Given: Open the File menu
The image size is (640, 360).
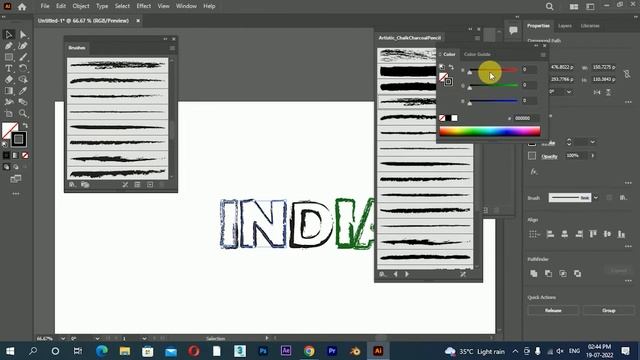Looking at the screenshot, I should (45, 6).
